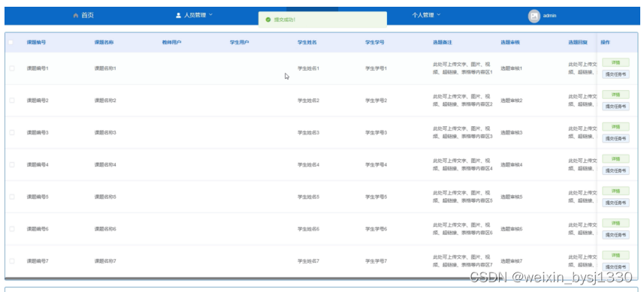Viewport: 644px width, 292px height.
Task: Select the 课题编号1 cell
Action: [x=38, y=68]
